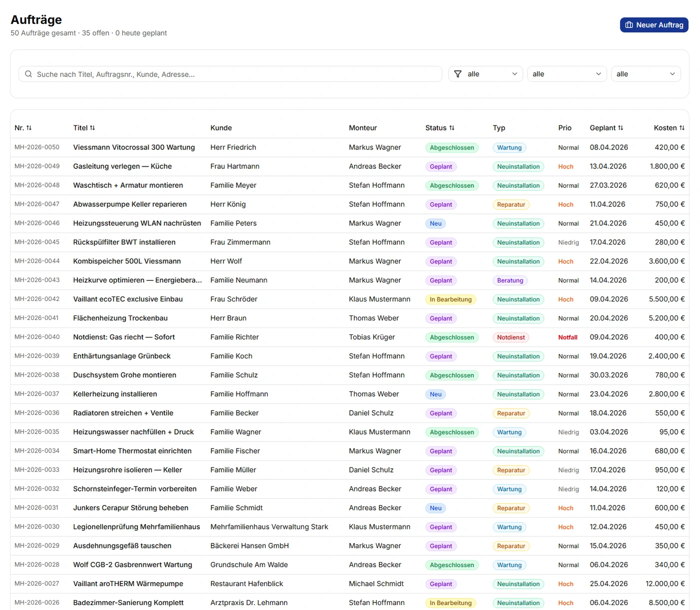Image resolution: width=700 pixels, height=610 pixels.
Task: Click cost 3.600,00 € of Kombispeicher order
Action: coord(667,261)
